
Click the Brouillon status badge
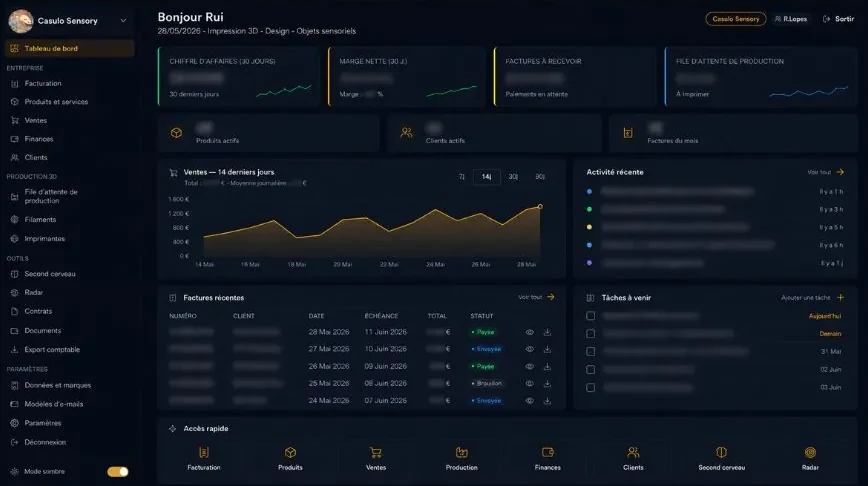pyautogui.click(x=487, y=384)
